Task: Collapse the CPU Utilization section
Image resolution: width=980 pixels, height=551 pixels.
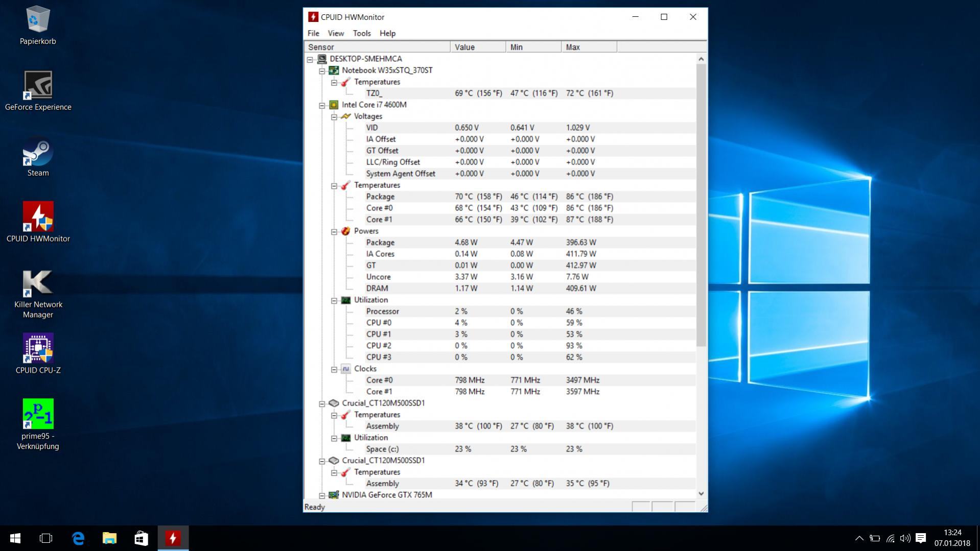Action: pos(334,301)
